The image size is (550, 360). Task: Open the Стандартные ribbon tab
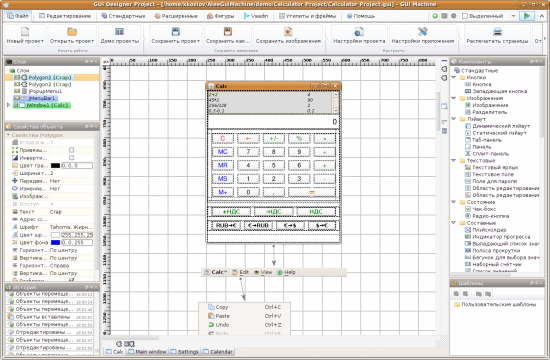[x=123, y=16]
